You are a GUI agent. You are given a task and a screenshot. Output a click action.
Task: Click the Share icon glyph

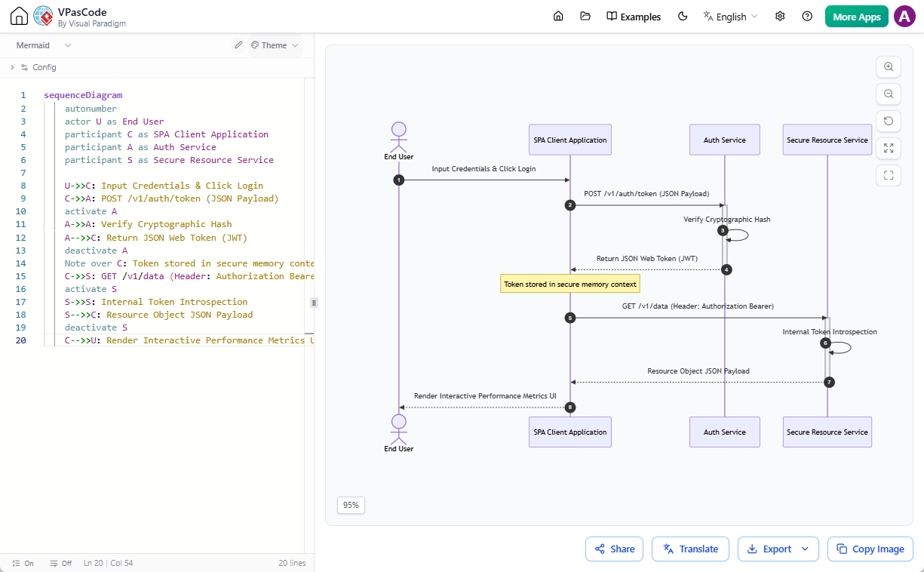coord(600,549)
